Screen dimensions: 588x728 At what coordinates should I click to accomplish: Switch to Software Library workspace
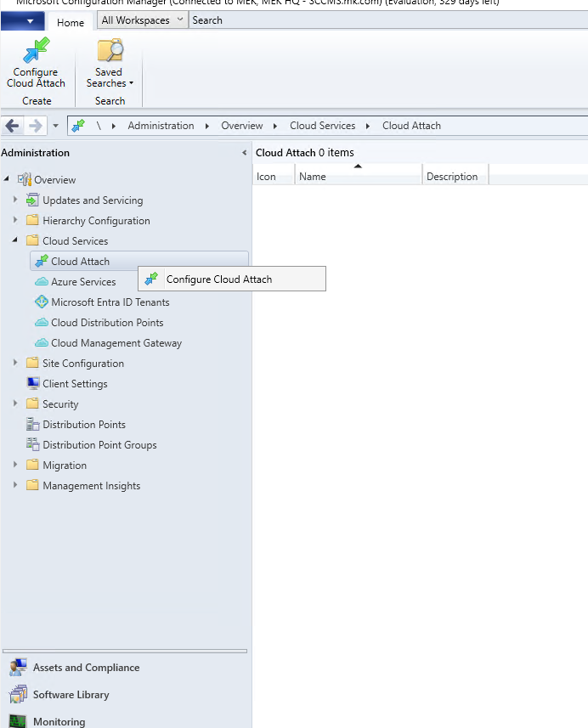tap(71, 695)
